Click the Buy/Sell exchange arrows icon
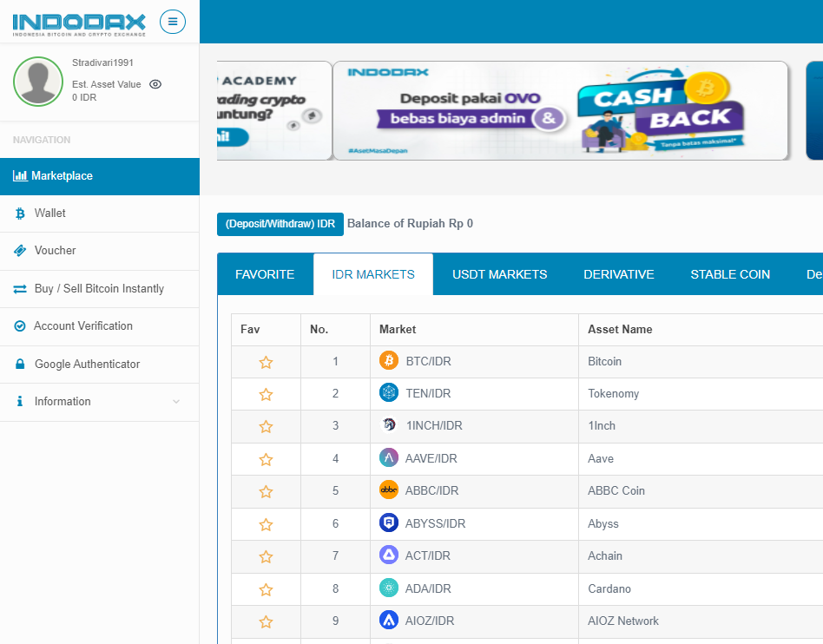The height and width of the screenshot is (644, 823). pos(20,289)
